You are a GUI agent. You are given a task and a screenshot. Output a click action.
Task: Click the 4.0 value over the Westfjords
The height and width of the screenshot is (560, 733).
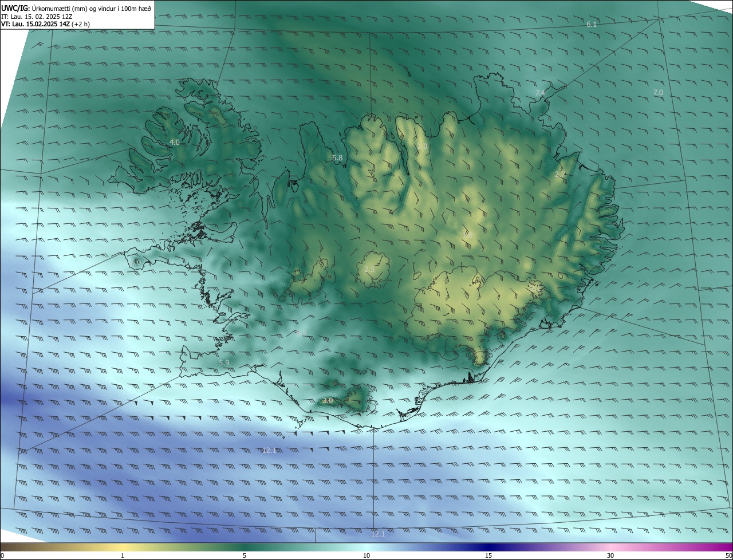(x=175, y=142)
